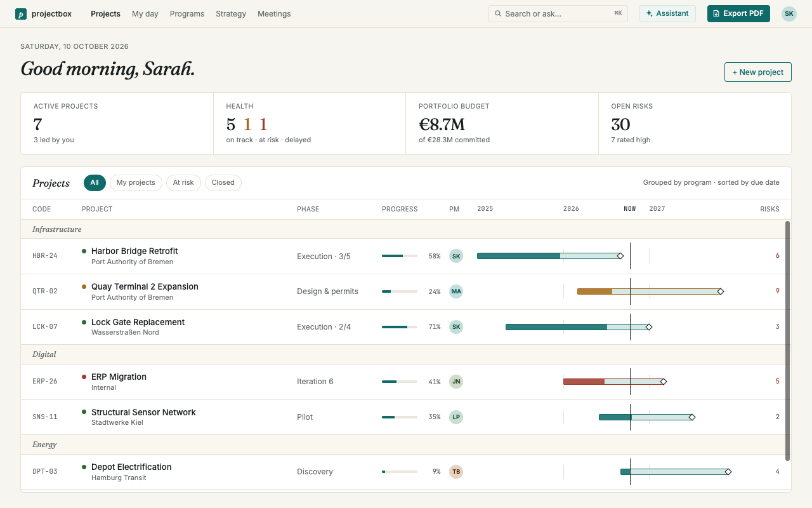Sort by the Progress column header

click(400, 209)
